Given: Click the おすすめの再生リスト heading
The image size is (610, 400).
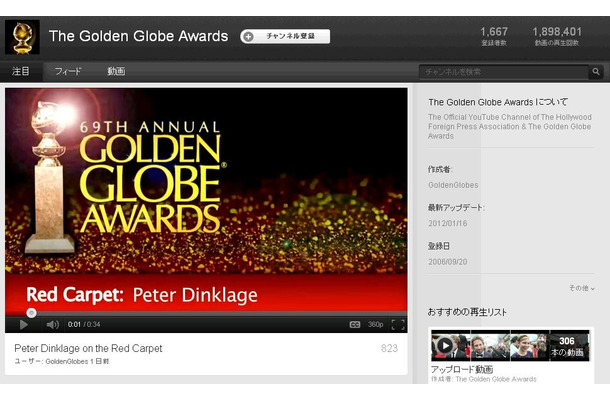Looking at the screenshot, I should click(467, 312).
